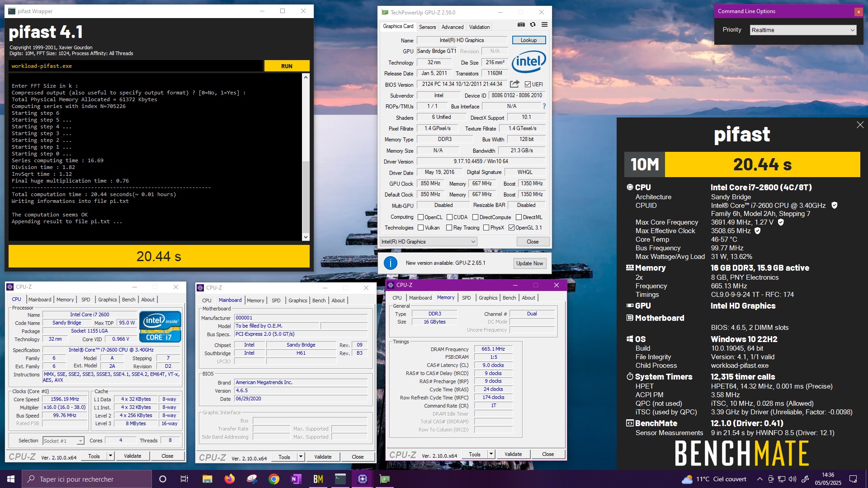Open the notification center icon
868x488 pixels.
(853, 479)
